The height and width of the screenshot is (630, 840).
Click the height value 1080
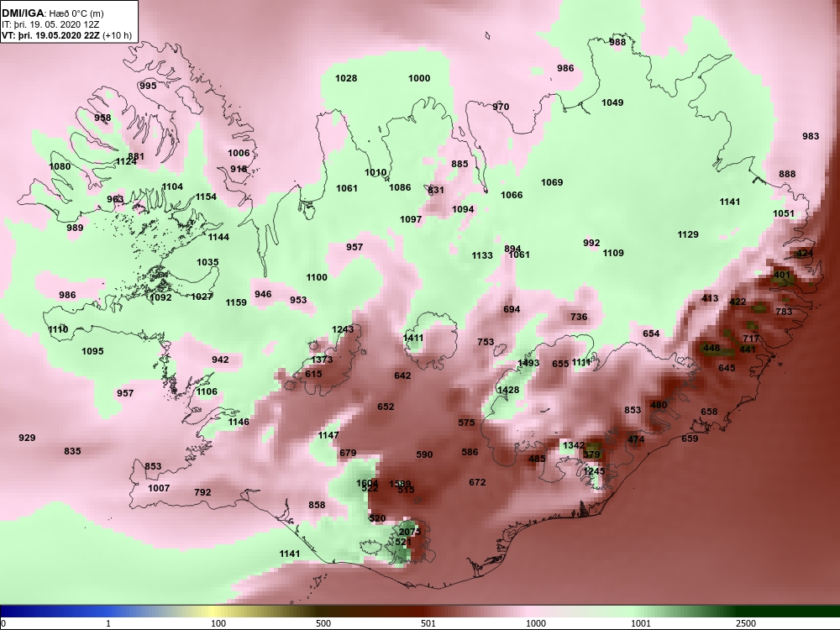click(x=60, y=166)
